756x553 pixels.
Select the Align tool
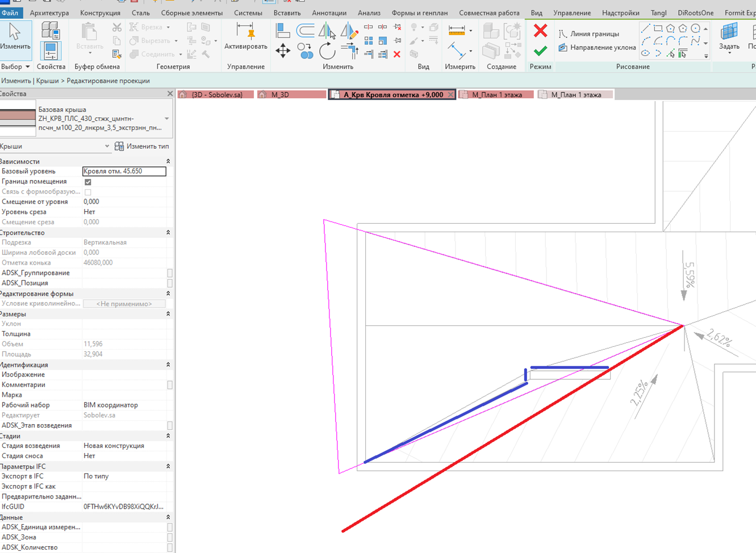click(x=283, y=30)
